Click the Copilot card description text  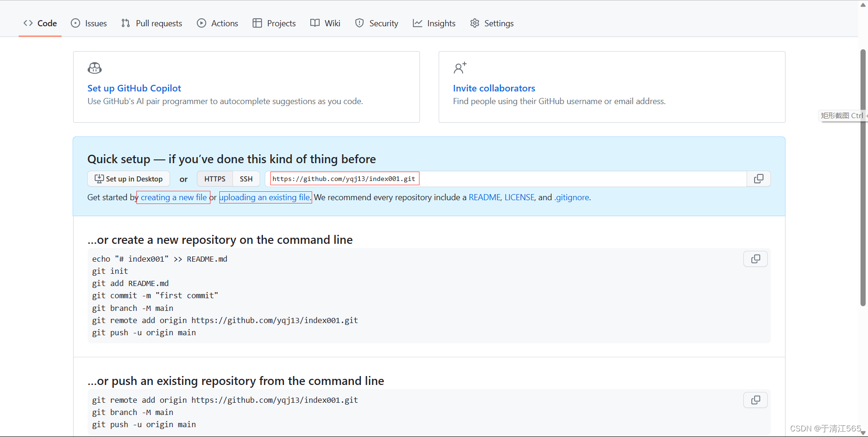tap(225, 101)
